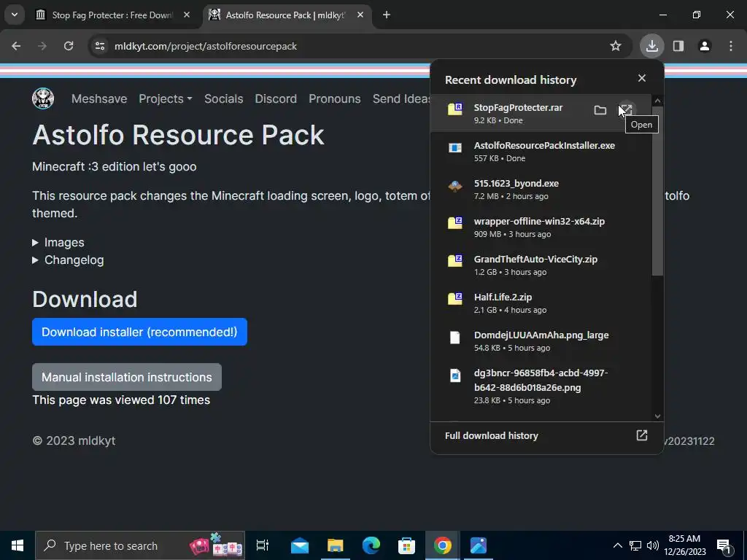
Task: Open the Socials nav link
Action: pos(223,98)
